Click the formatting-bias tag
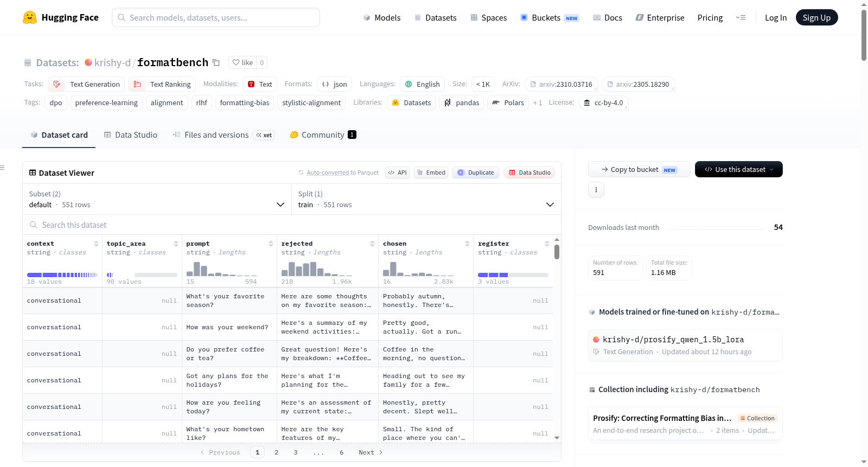The width and height of the screenshot is (868, 467). coord(245,103)
